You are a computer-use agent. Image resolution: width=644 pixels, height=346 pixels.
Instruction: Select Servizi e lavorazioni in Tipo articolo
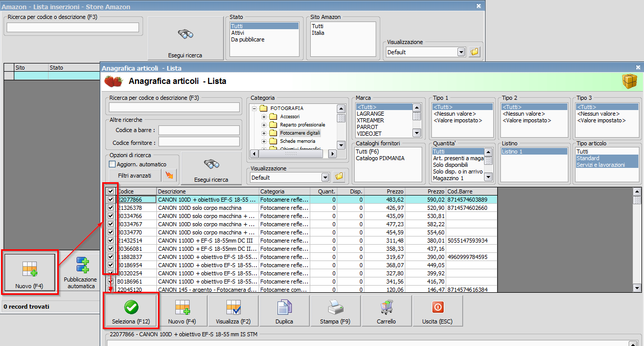607,165
